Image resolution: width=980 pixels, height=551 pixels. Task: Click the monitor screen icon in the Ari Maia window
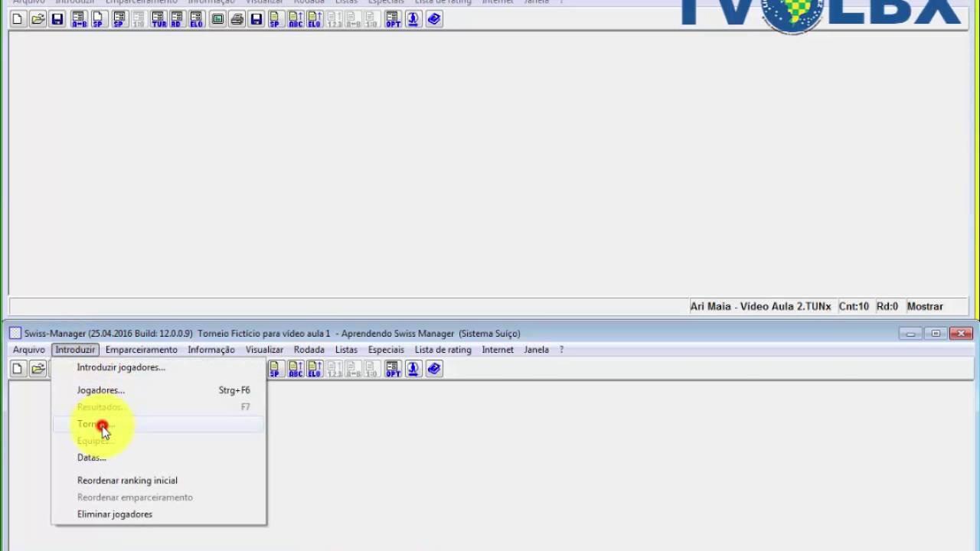click(217, 19)
